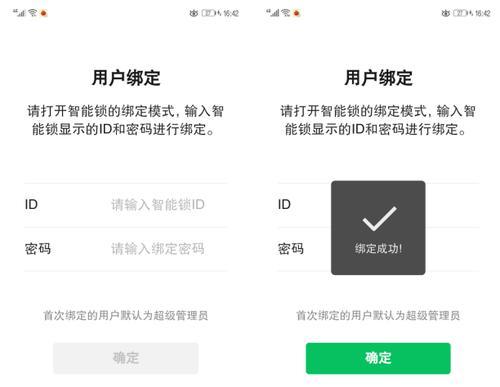This screenshot has height=387, width=500.
Task: Tap the eye-comfort icon in right status bar
Action: [x=446, y=13]
